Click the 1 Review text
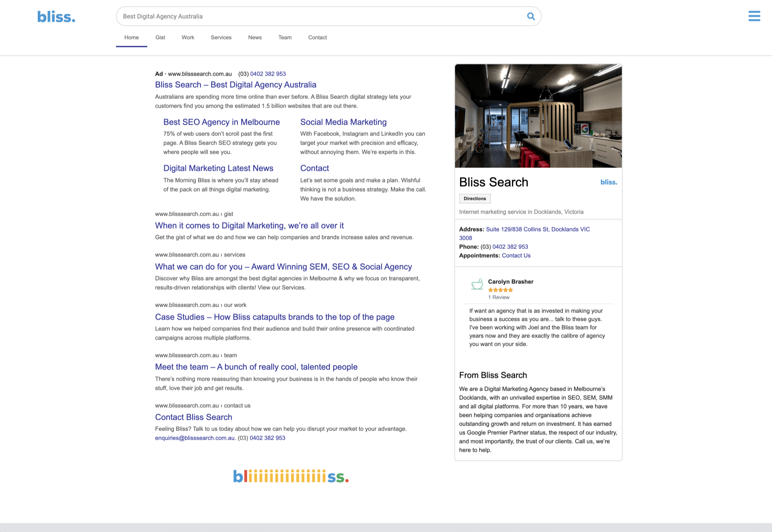Viewport: 772px width, 532px height. [x=499, y=297]
